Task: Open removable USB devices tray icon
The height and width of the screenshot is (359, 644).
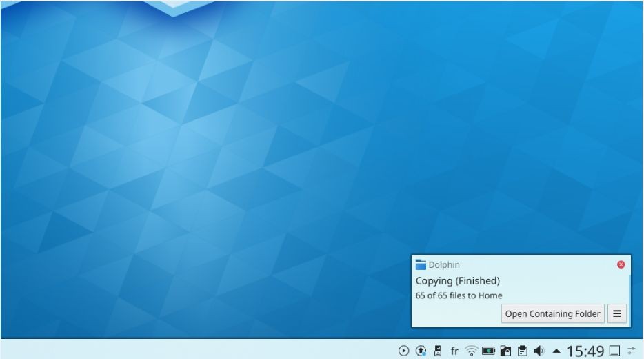Action: [437, 351]
